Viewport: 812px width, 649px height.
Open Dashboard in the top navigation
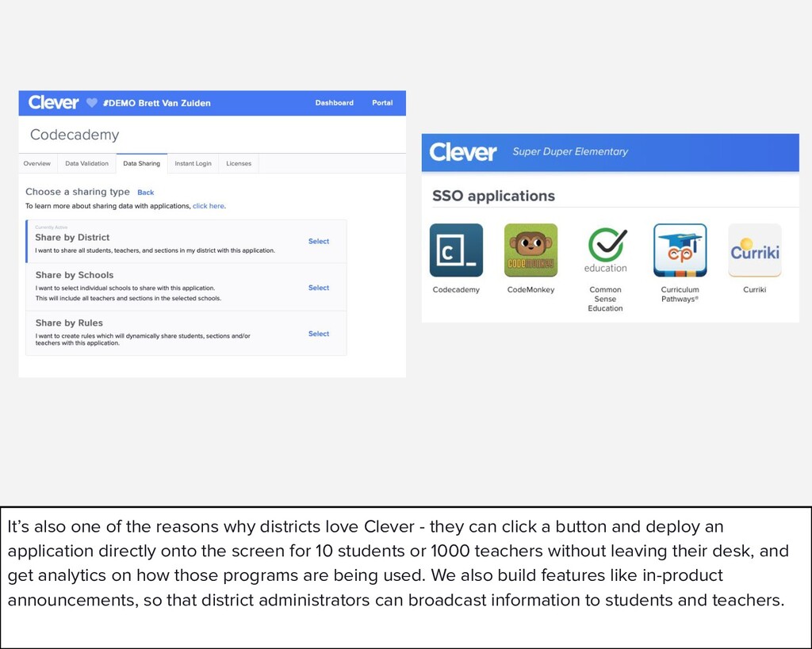[334, 103]
